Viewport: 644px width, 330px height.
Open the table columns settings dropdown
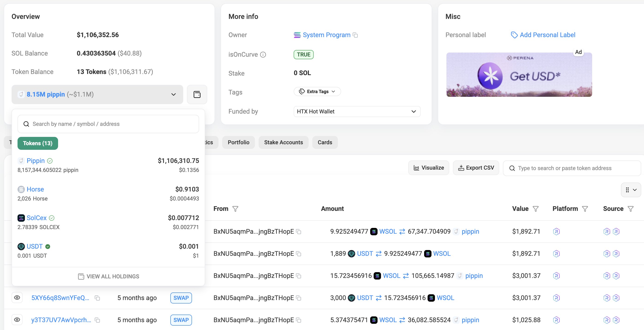coord(631,190)
